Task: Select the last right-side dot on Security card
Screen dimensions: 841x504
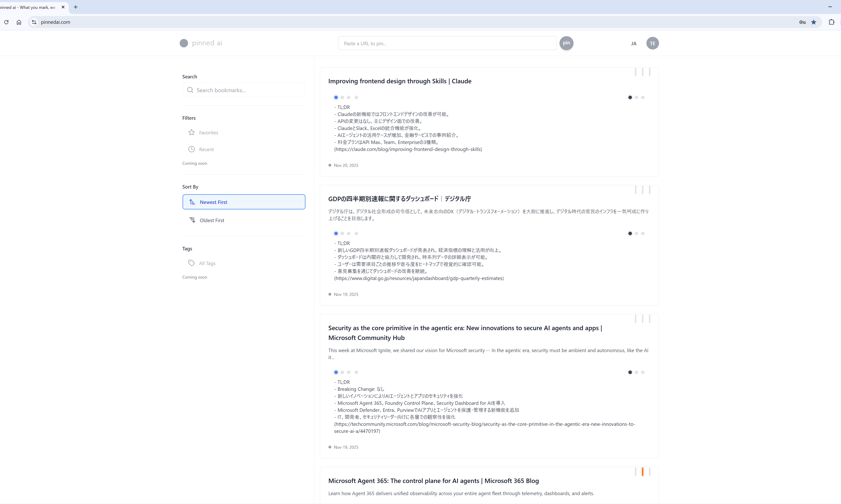Action: tap(642, 372)
